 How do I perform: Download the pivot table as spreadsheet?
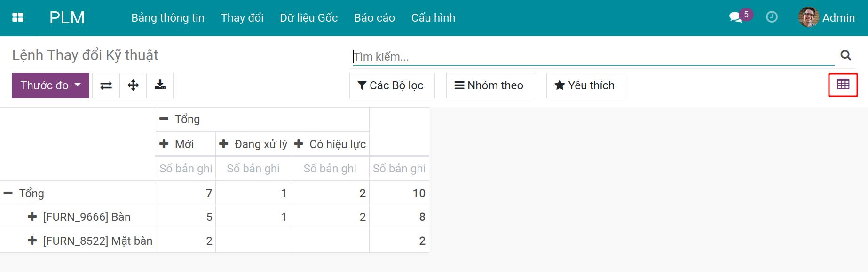[160, 85]
